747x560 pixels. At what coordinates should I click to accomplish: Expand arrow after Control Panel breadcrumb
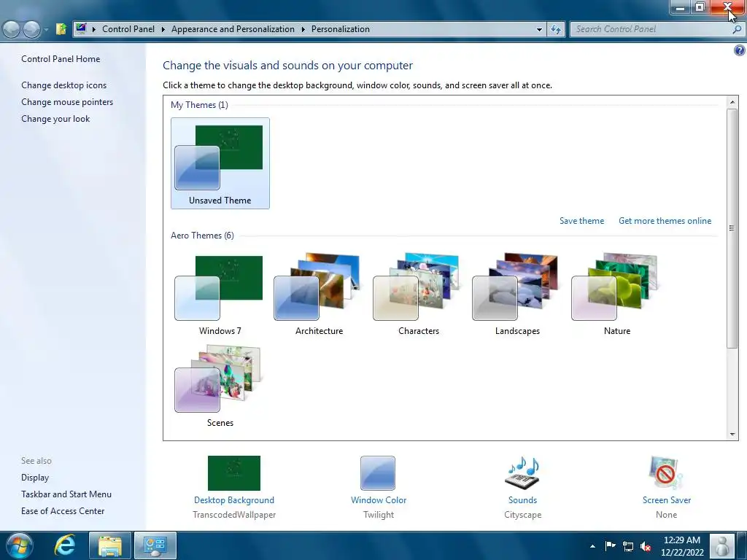[163, 29]
